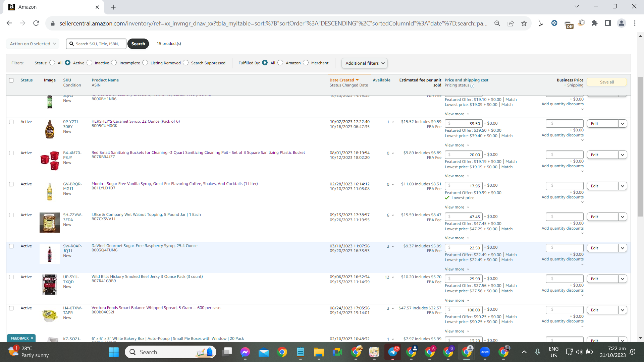This screenshot has width=644, height=362.
Task: Filter Fulfilled By Amazon
Action: (x=280, y=63)
